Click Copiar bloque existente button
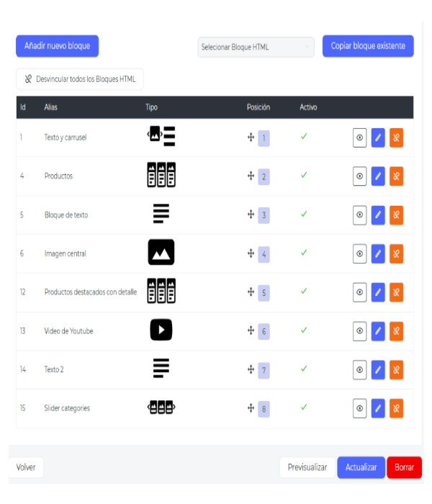Image resolution: width=432 pixels, height=504 pixels. click(x=368, y=46)
